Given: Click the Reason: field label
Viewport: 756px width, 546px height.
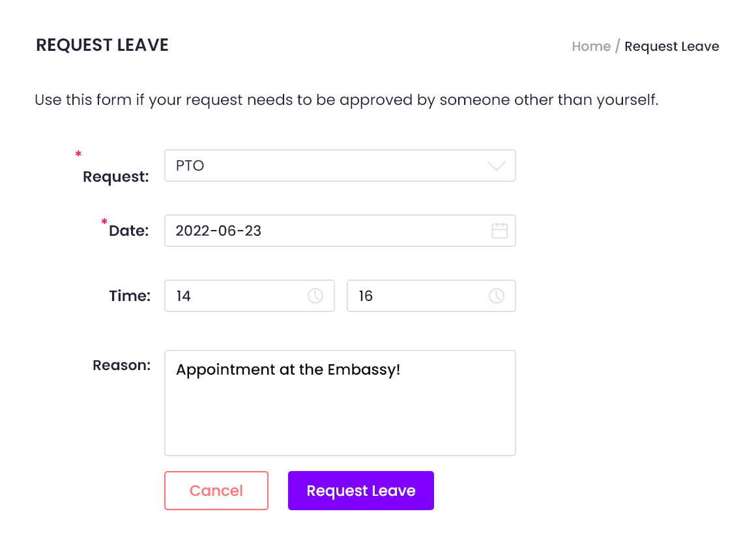Looking at the screenshot, I should [121, 366].
